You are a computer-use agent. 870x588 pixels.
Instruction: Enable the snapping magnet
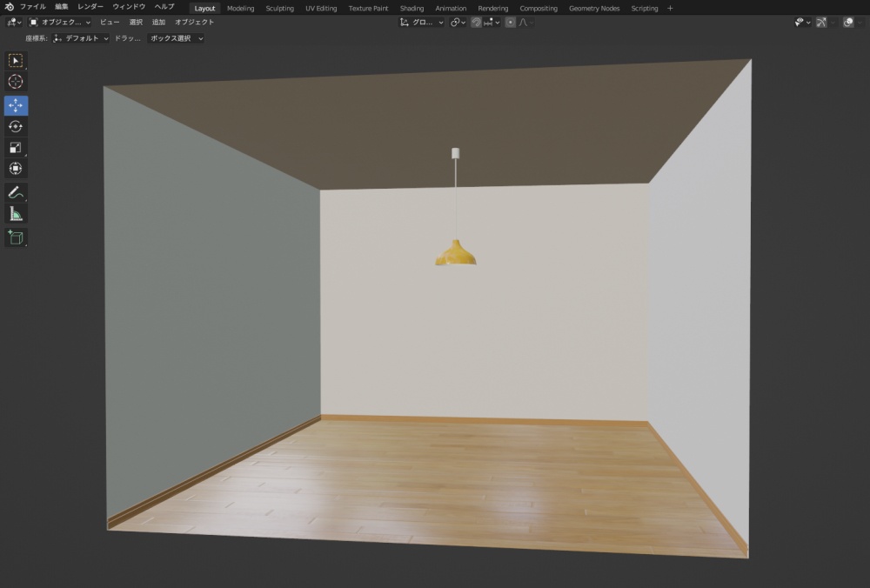coord(478,23)
